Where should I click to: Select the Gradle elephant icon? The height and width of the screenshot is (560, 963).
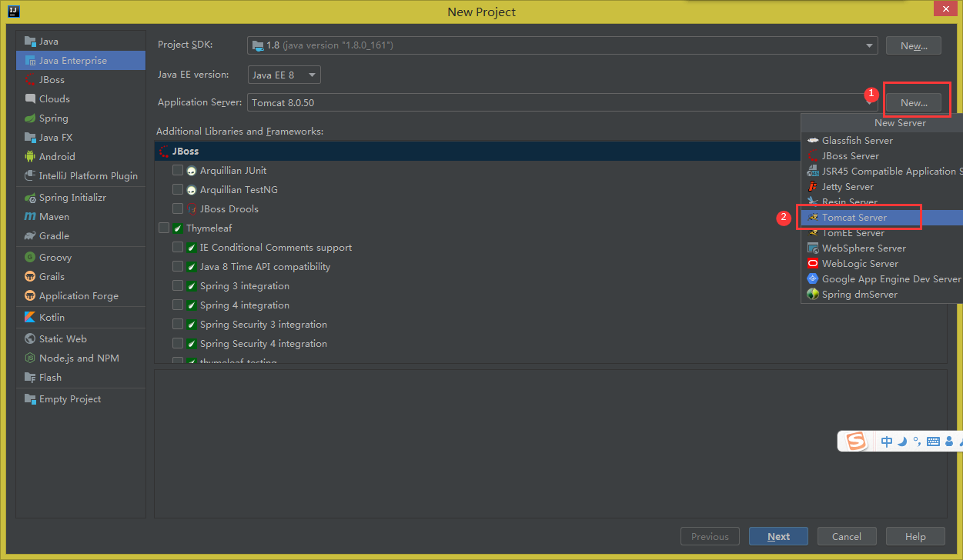(30, 236)
